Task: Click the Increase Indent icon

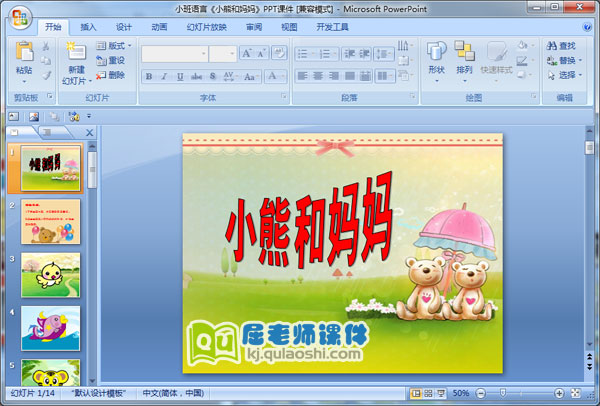Action: pyautogui.click(x=364, y=54)
